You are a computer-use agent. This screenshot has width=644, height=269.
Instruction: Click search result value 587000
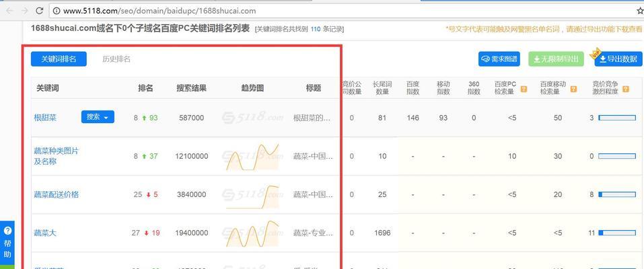pos(191,118)
